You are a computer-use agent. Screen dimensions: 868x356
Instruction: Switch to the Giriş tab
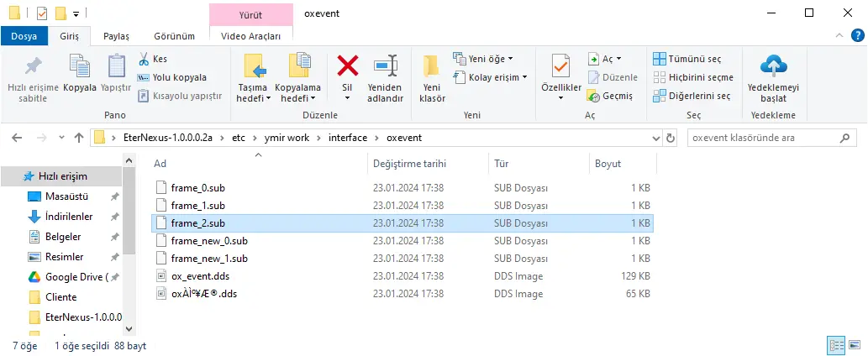click(x=69, y=36)
